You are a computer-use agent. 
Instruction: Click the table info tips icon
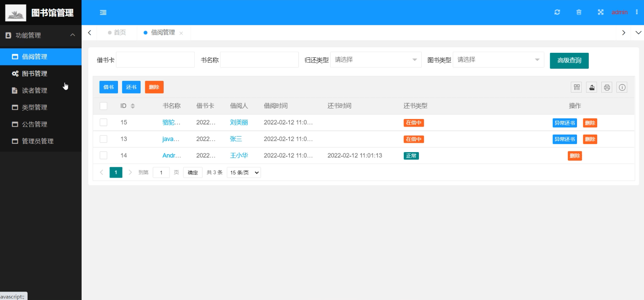(x=622, y=87)
